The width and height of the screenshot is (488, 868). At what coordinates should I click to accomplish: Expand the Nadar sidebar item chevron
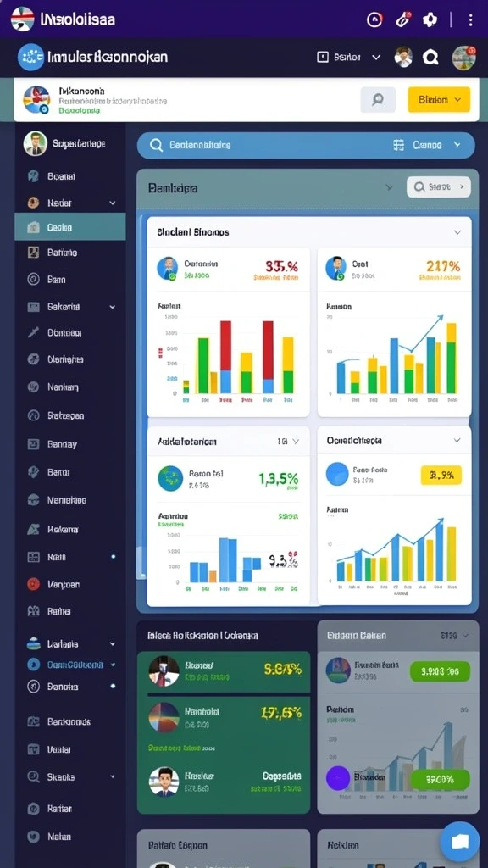[113, 203]
